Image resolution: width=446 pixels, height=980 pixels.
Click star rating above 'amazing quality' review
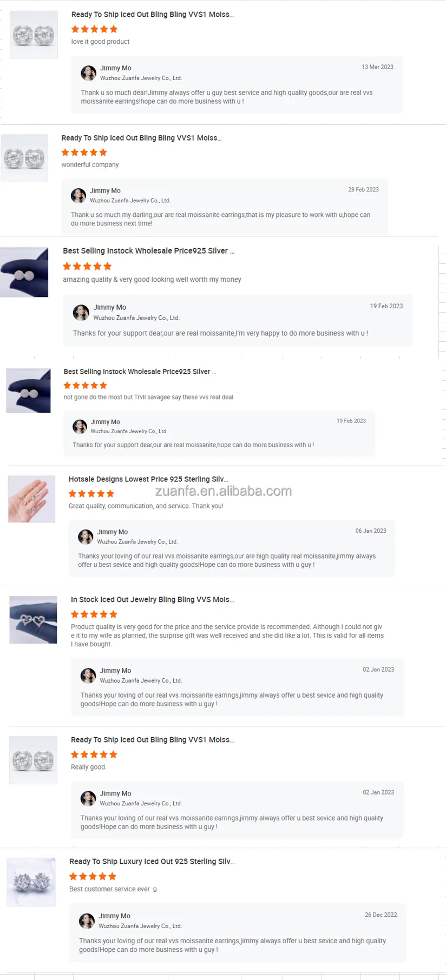[x=87, y=266]
